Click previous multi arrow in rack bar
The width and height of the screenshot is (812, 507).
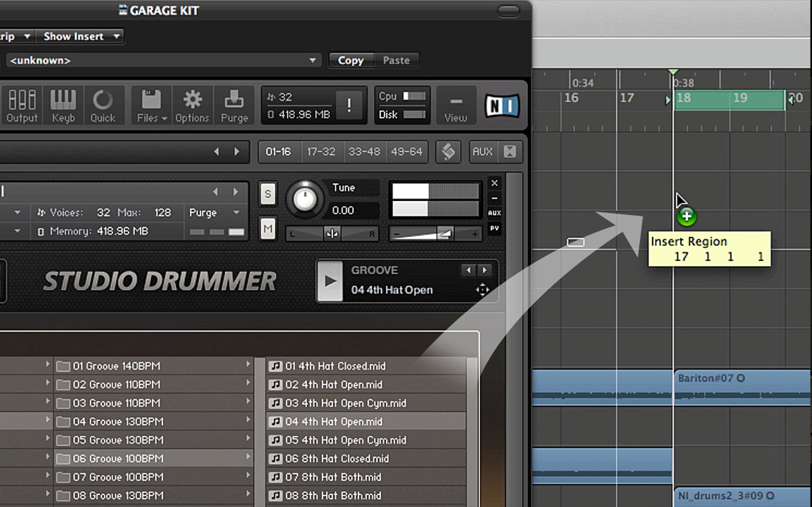tap(216, 152)
